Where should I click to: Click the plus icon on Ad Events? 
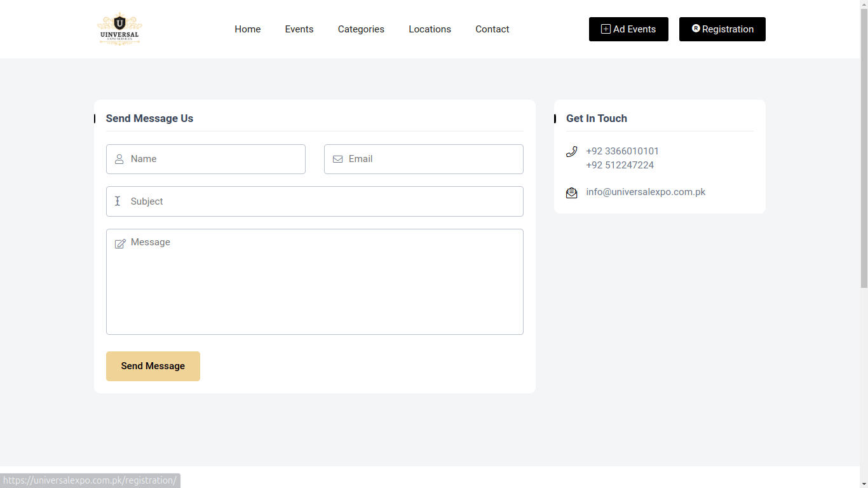(606, 29)
